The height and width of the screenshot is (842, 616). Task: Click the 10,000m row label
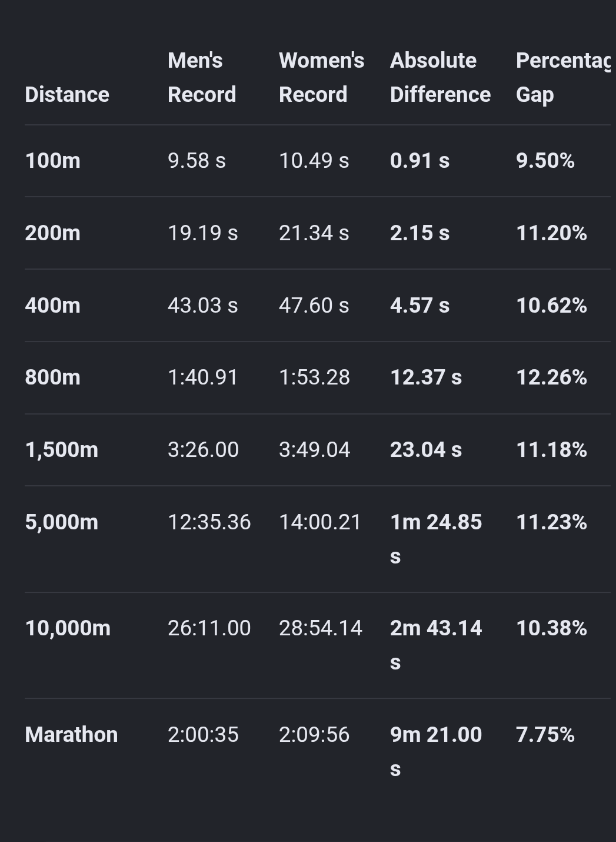[x=68, y=628]
